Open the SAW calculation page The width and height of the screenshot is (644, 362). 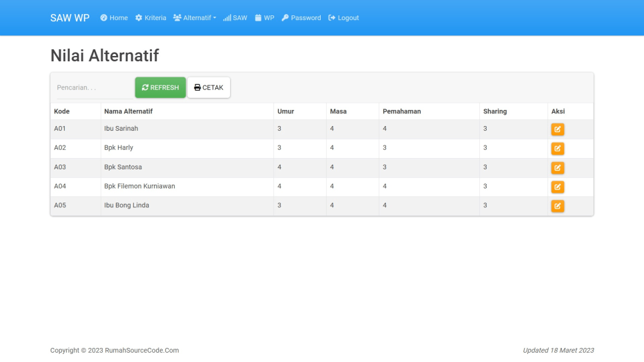click(x=235, y=18)
